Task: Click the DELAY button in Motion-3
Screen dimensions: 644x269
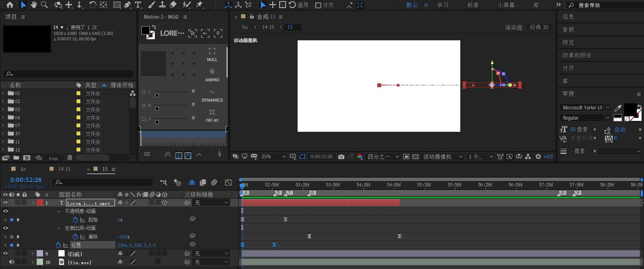Action: pos(212,116)
